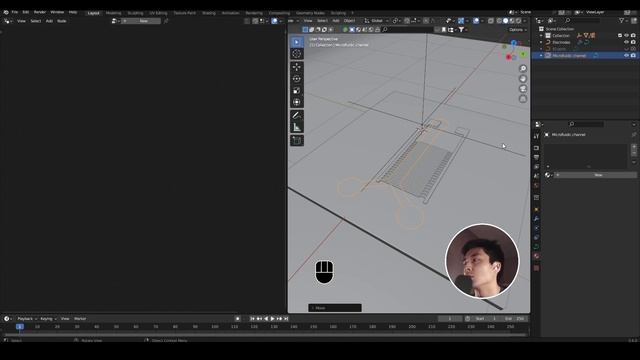Open the Keying dropdown in timeline
This screenshot has height=360, width=640.
[x=48, y=319]
